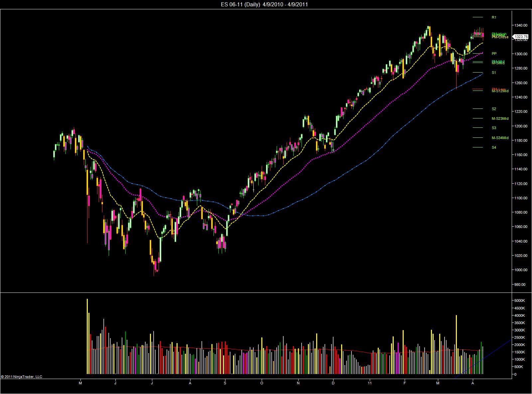Screen dimensions: 532x394
Task: Click the 'N' November time axis marker
Action: pyautogui.click(x=298, y=383)
